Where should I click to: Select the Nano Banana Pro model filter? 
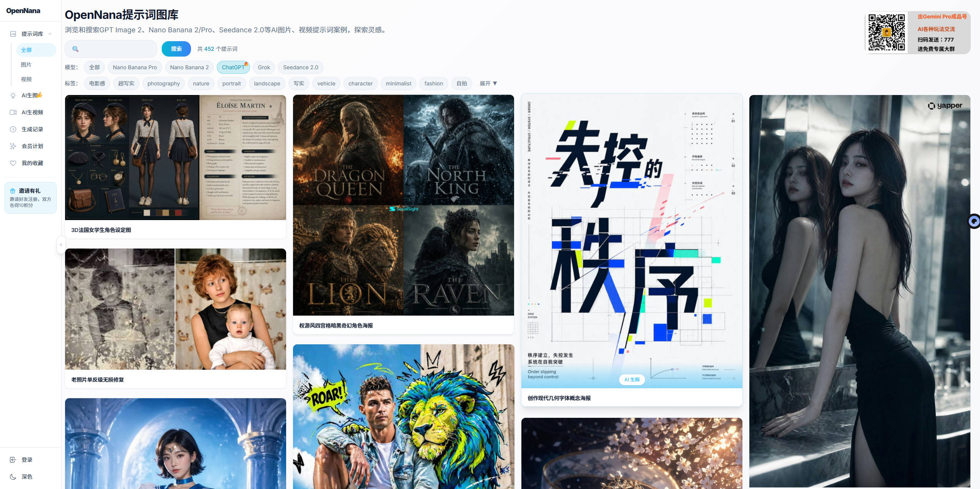[x=135, y=67]
